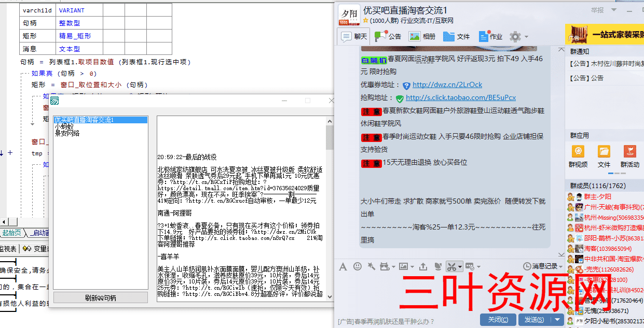Switch to the 公告 tab
The width and height of the screenshot is (644, 328).
388,36
